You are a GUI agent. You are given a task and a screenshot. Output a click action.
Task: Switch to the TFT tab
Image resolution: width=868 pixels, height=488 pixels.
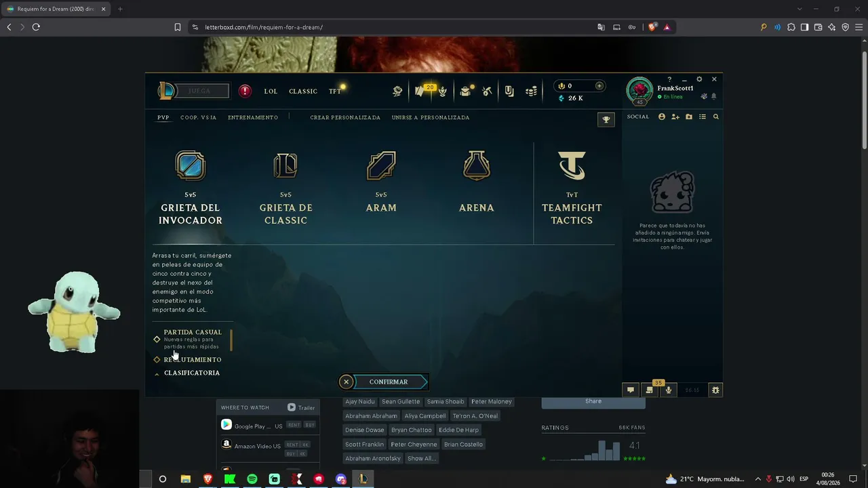coord(335,91)
